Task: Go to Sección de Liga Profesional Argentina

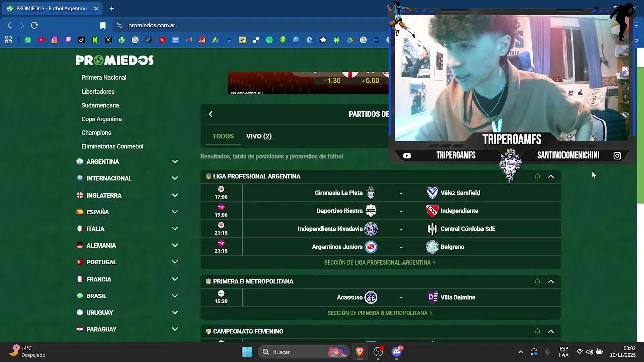Action: point(380,263)
